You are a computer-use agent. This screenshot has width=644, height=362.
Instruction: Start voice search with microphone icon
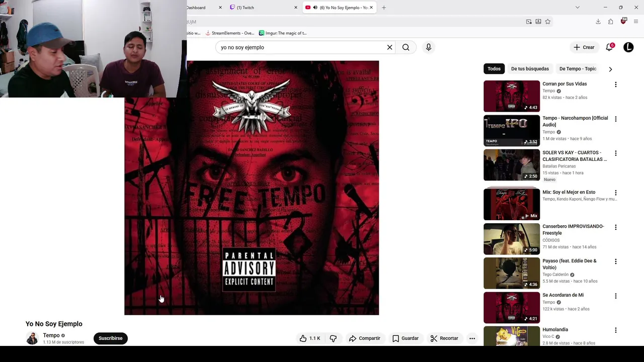click(429, 47)
